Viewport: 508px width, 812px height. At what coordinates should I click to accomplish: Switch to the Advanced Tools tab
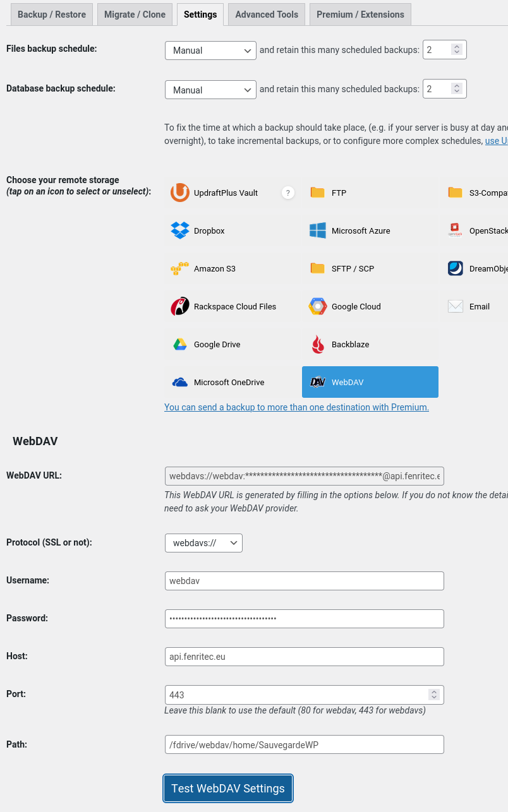266,14
